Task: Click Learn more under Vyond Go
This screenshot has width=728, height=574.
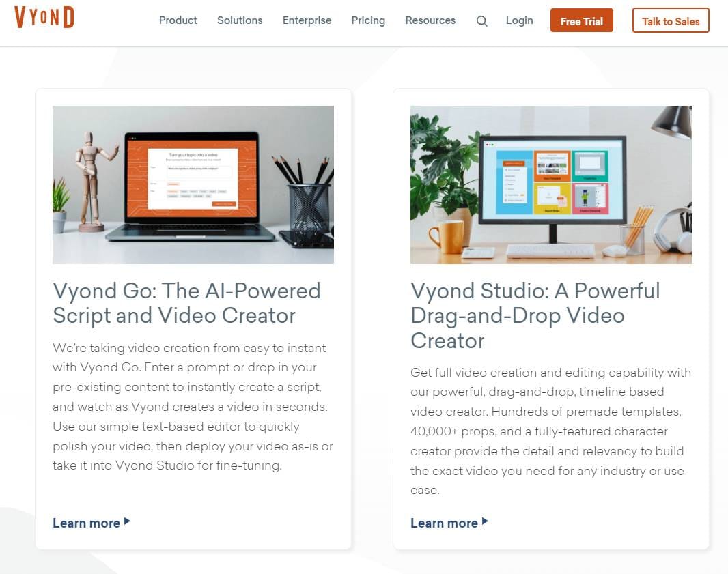Action: [87, 523]
